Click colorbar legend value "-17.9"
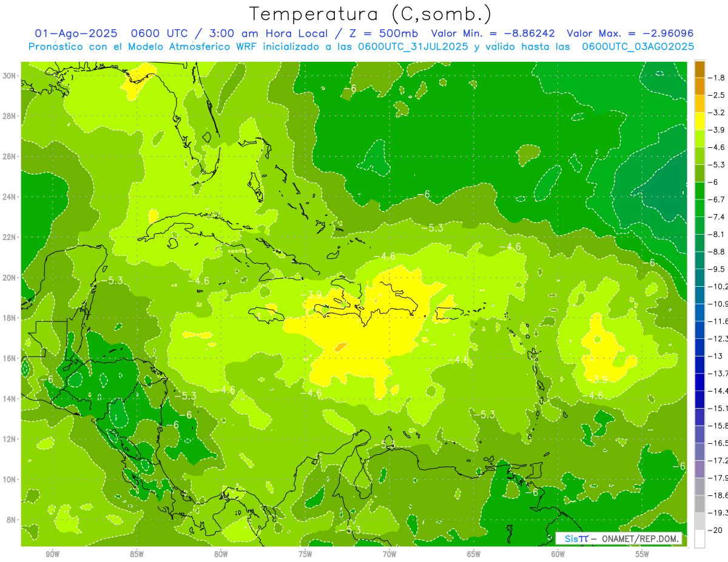This screenshot has height=562, width=728. point(718,478)
